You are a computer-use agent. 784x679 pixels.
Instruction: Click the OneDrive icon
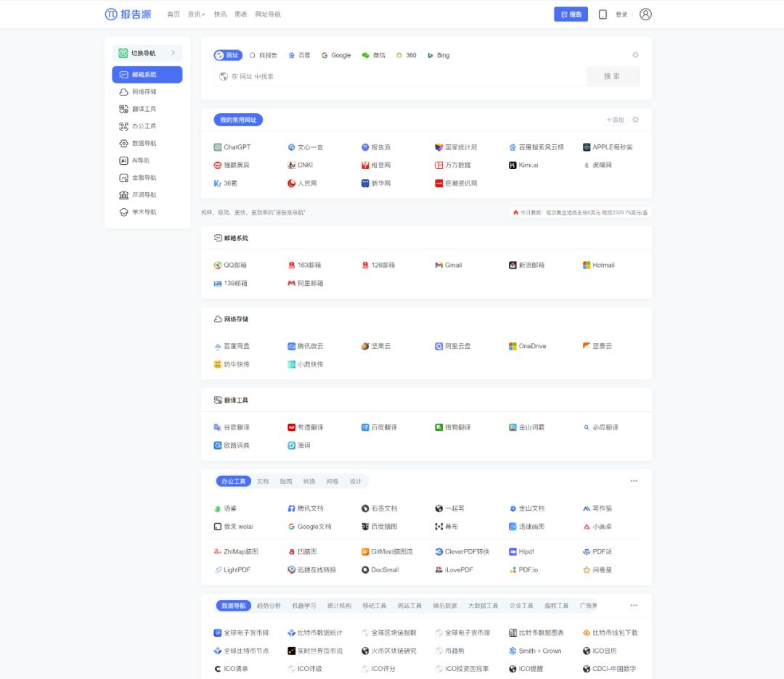(513, 346)
